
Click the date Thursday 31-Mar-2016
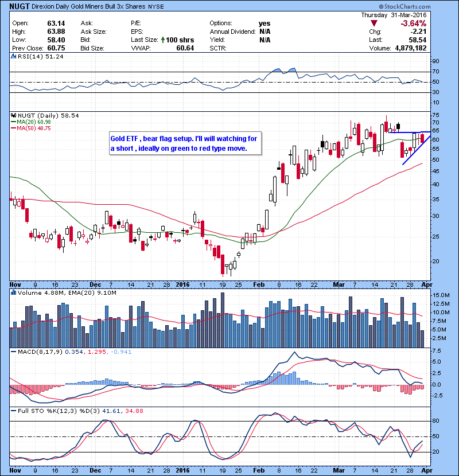click(394, 15)
